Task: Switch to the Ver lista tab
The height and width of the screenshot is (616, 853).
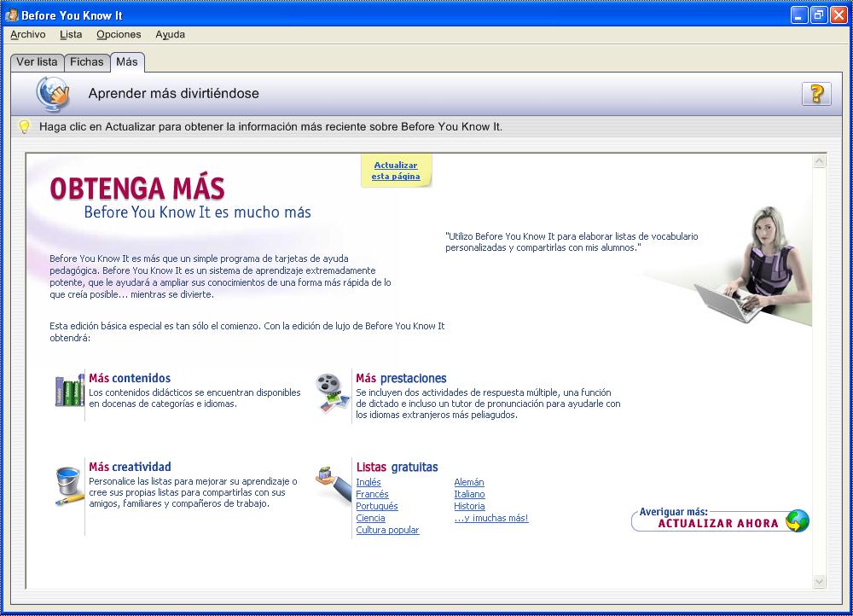Action: click(x=37, y=62)
